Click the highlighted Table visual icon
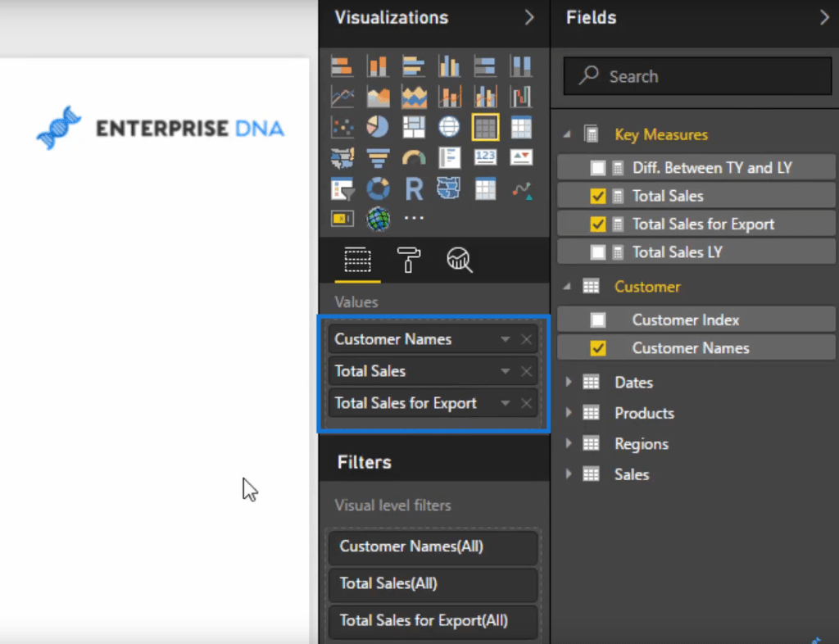839x644 pixels. pyautogui.click(x=485, y=127)
